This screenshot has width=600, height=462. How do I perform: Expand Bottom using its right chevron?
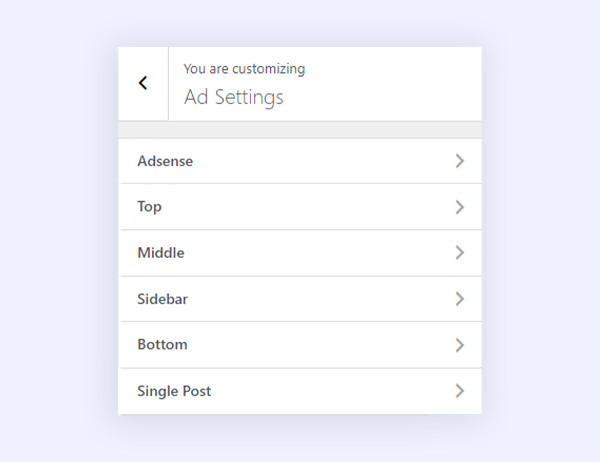460,345
